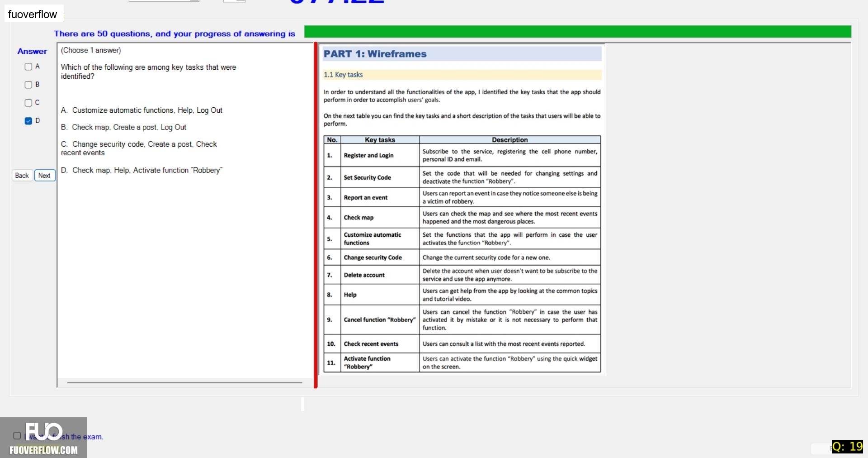
Task: Click the green answering progress bar
Action: point(578,32)
